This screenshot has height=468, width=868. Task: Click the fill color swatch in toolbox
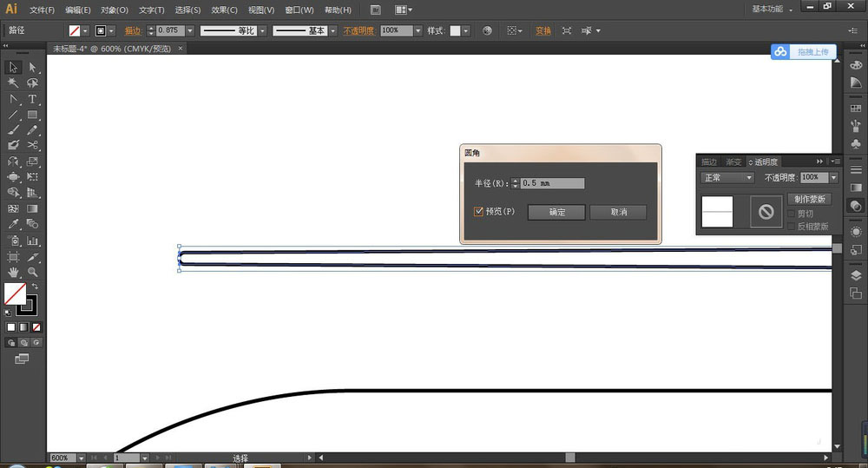click(15, 293)
